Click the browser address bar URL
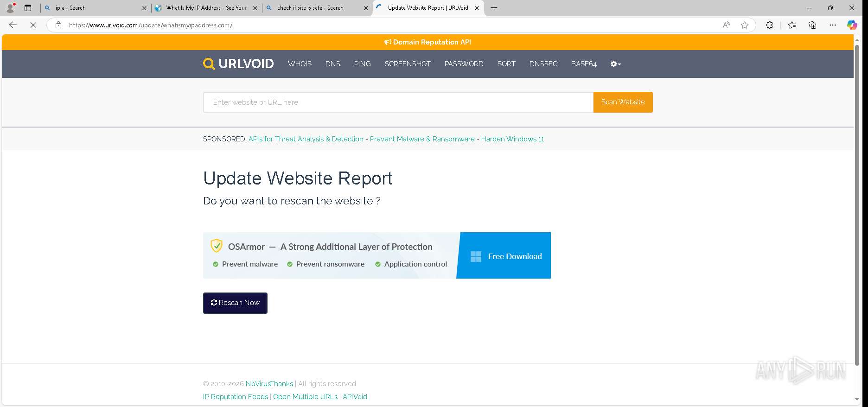The image size is (868, 407). (x=151, y=25)
